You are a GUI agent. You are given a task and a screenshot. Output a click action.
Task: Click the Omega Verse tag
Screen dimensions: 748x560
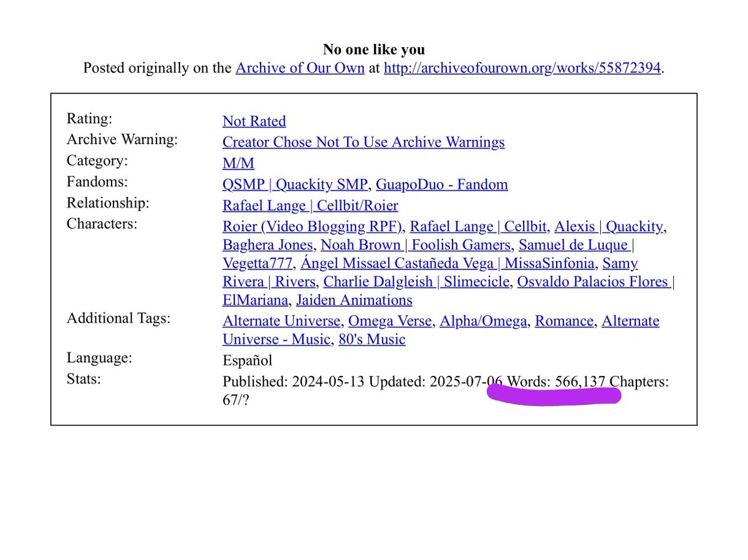390,321
